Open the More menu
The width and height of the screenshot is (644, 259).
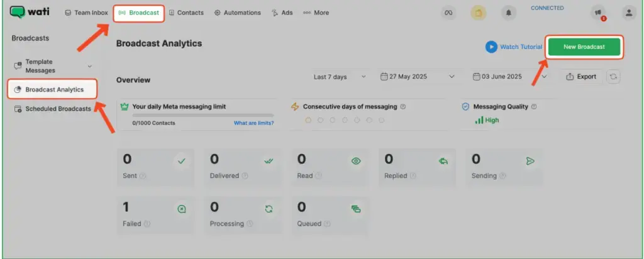tap(316, 13)
